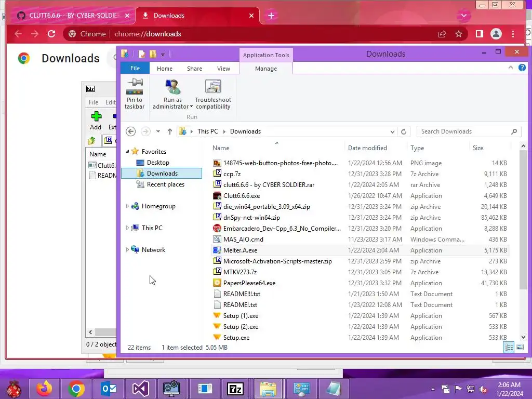Expand the address bar history dropdown
Image resolution: width=532 pixels, height=399 pixels.
392,131
